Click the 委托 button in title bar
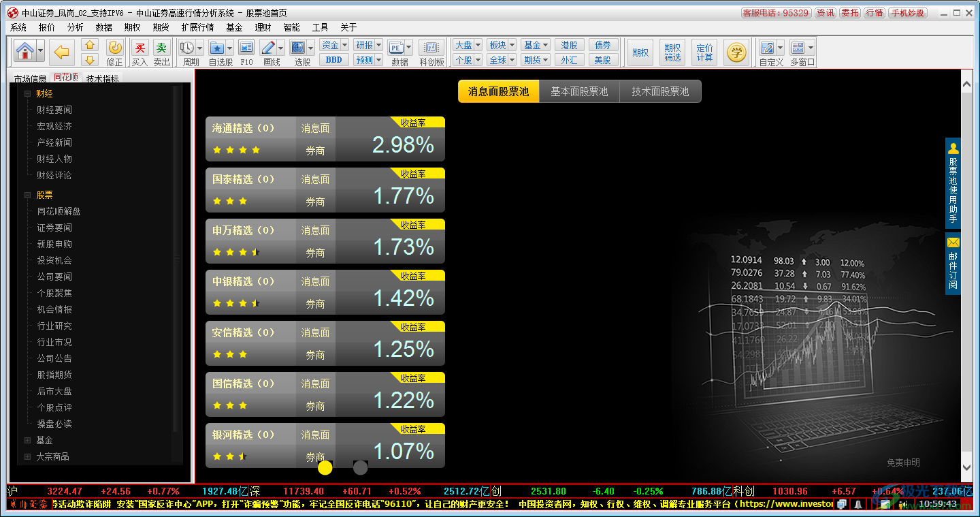 [x=849, y=13]
